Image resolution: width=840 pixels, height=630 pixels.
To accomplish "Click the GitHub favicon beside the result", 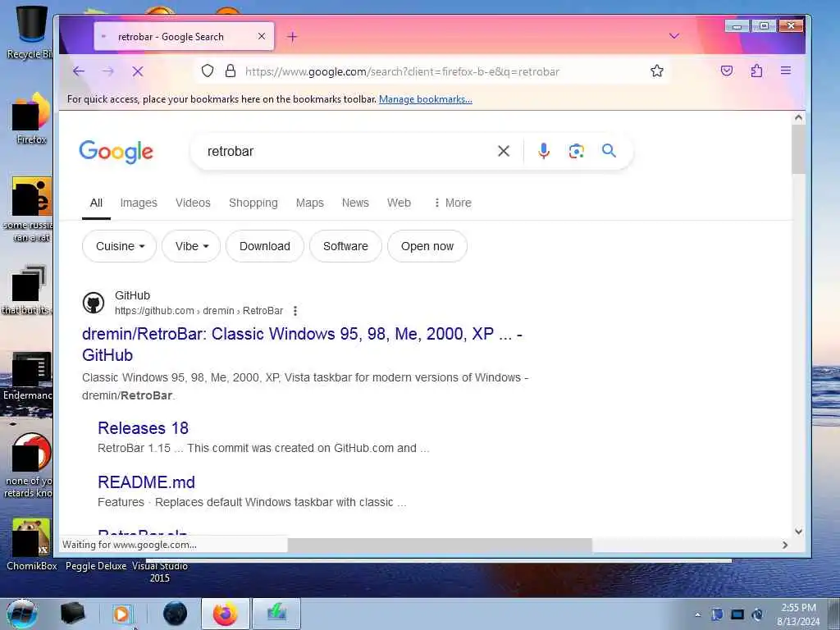I will coord(94,303).
